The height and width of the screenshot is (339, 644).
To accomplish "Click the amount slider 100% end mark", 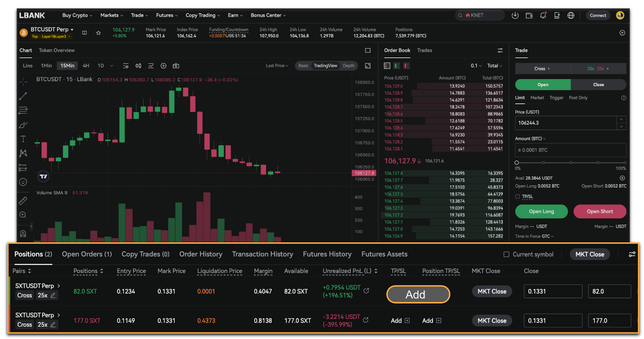I will coord(624,163).
